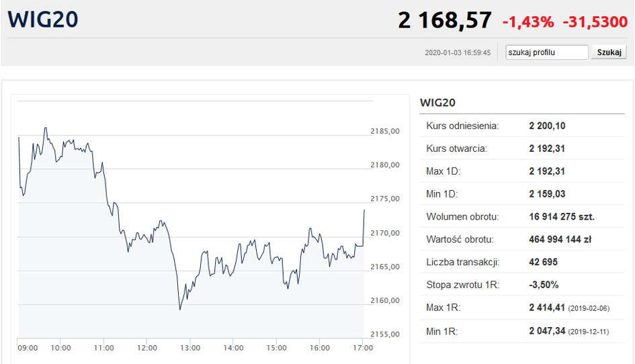Click the 'Wartość obrotu:' label

click(460, 239)
